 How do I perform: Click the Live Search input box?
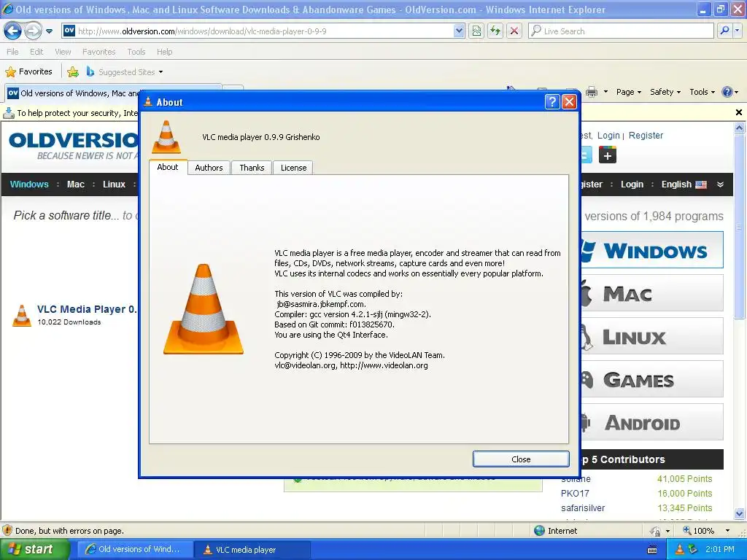(621, 31)
